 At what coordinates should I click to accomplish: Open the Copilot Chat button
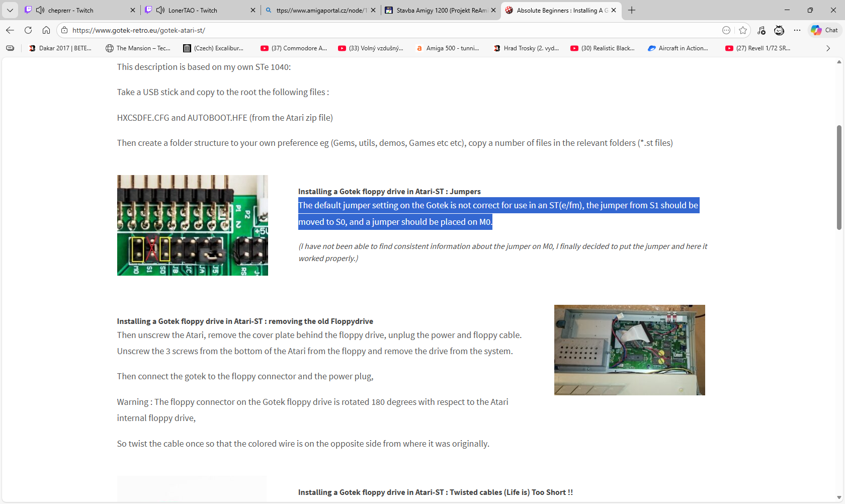[824, 30]
